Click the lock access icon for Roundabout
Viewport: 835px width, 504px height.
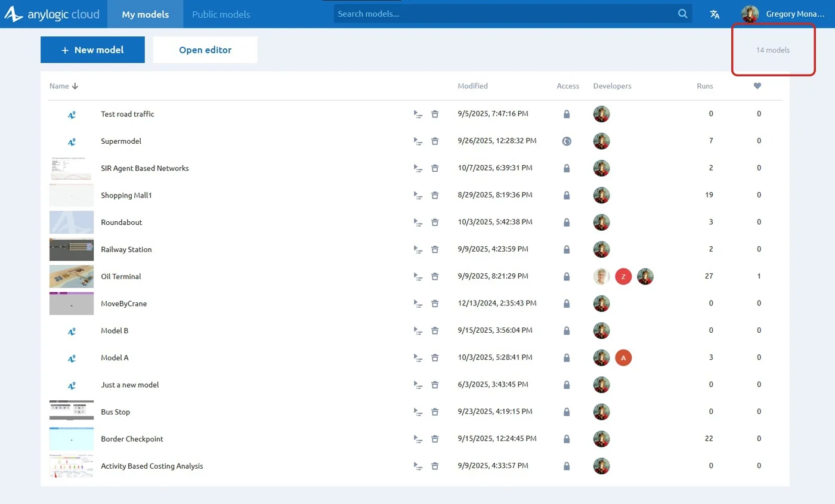click(x=567, y=222)
